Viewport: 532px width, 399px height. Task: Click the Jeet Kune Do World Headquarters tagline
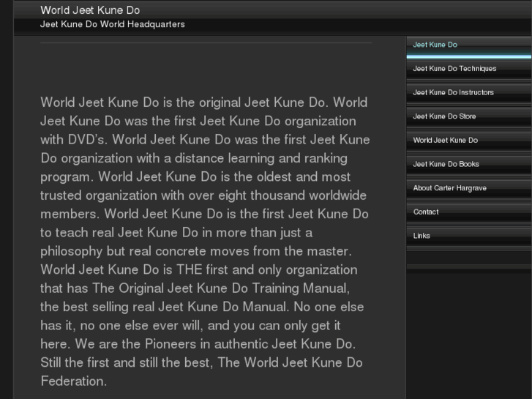(x=112, y=24)
